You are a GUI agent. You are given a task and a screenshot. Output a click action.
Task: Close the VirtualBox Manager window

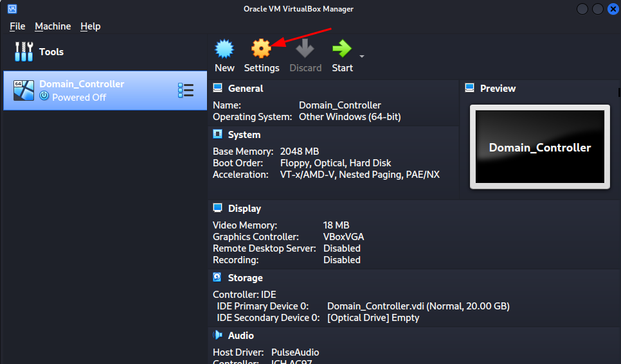pyautogui.click(x=613, y=9)
